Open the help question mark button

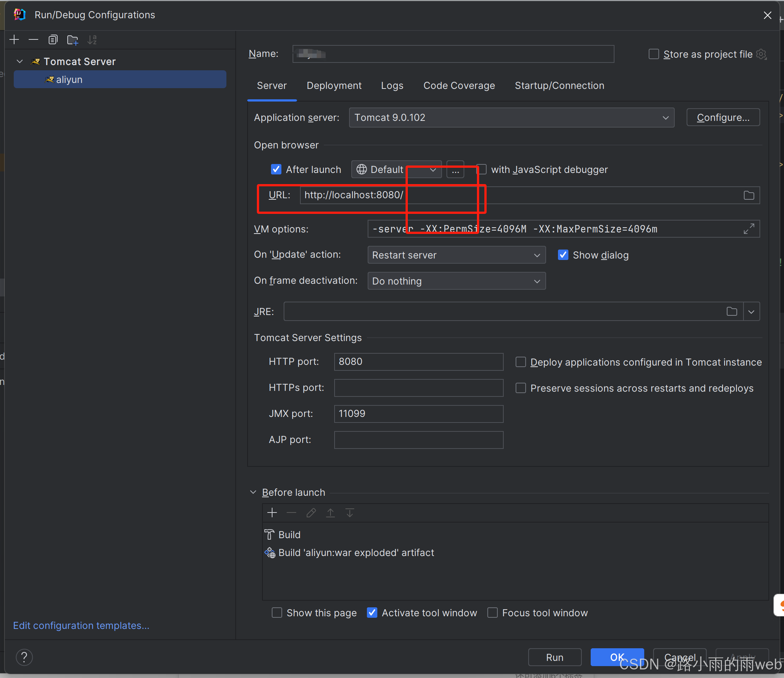(24, 657)
